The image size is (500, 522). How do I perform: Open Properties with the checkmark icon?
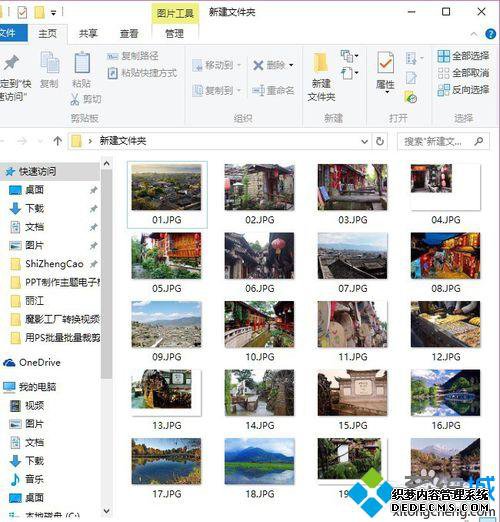(x=385, y=62)
